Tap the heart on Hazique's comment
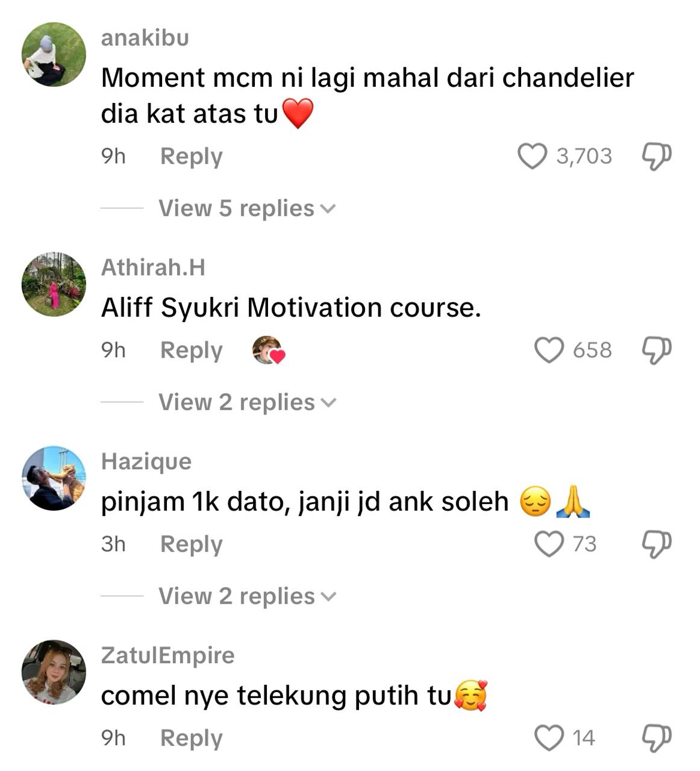 (549, 545)
